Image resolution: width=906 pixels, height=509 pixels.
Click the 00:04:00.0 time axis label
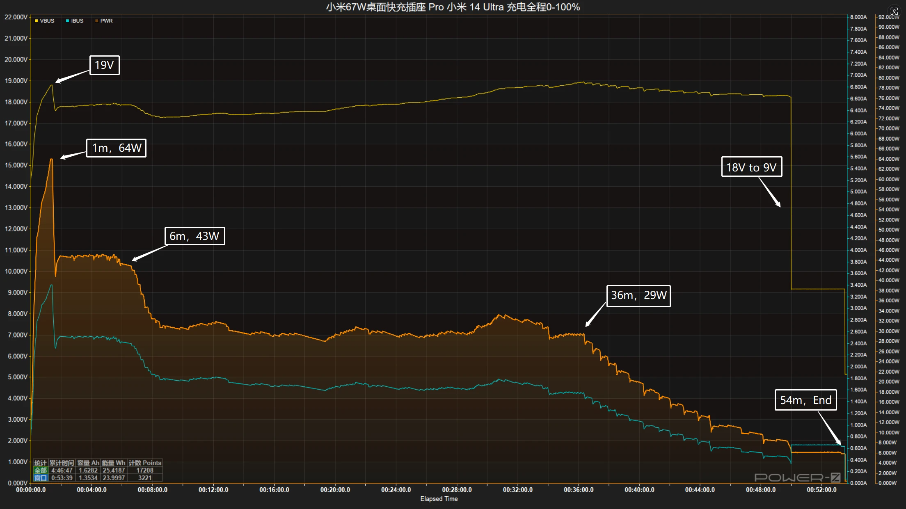(x=92, y=490)
